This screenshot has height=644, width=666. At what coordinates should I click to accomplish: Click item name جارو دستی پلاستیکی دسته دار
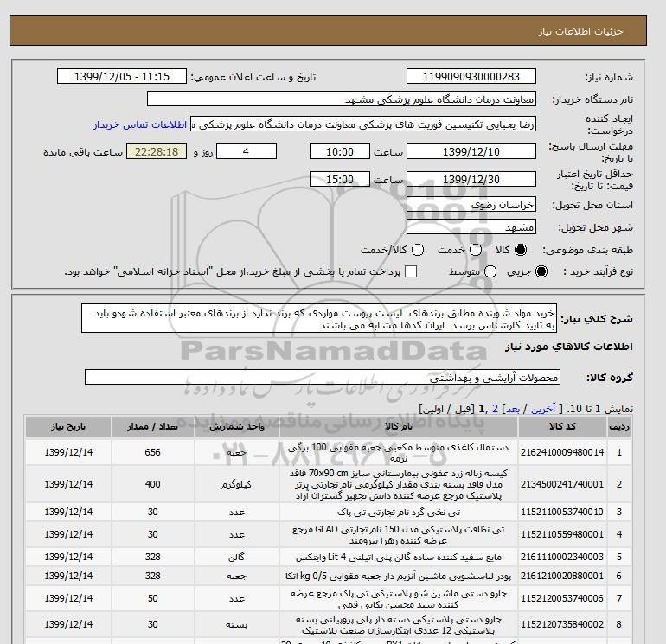point(399,625)
